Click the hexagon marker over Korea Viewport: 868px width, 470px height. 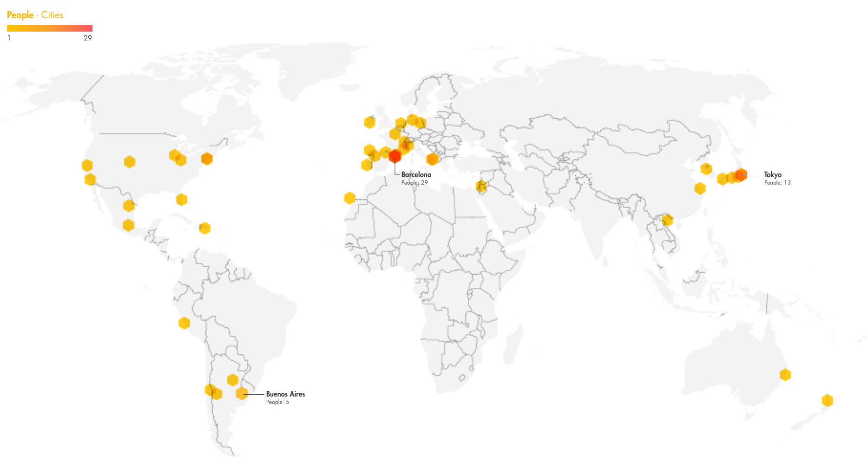tap(706, 169)
